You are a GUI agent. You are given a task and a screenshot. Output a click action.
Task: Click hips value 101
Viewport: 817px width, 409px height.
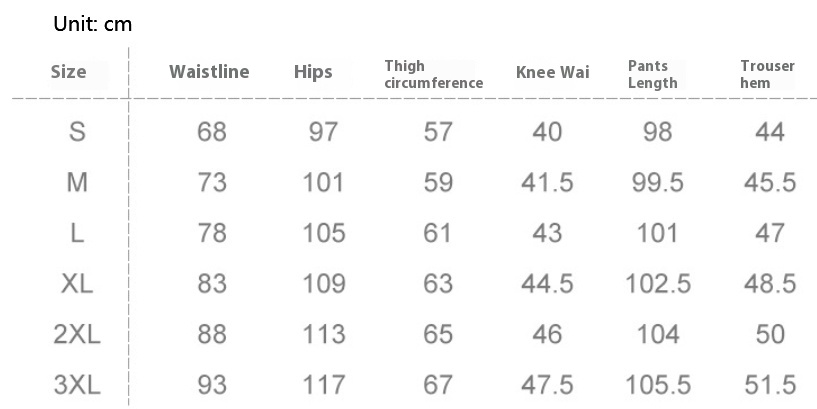point(324,182)
